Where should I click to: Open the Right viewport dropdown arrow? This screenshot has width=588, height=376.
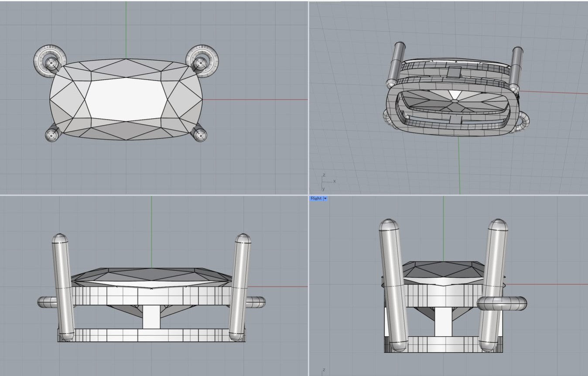(325, 198)
